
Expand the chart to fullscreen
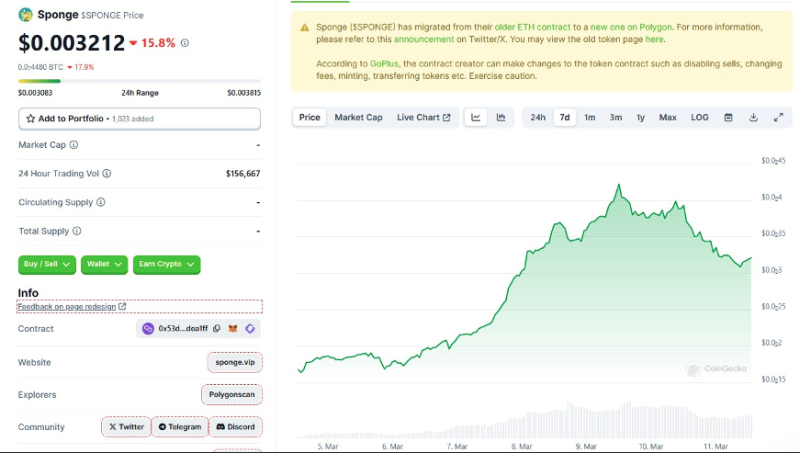pos(778,117)
